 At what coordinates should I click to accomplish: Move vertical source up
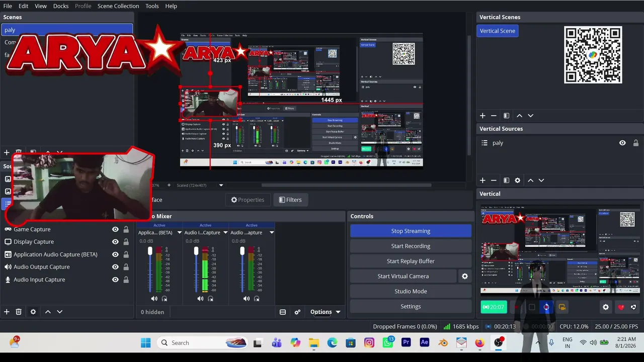[530, 180]
